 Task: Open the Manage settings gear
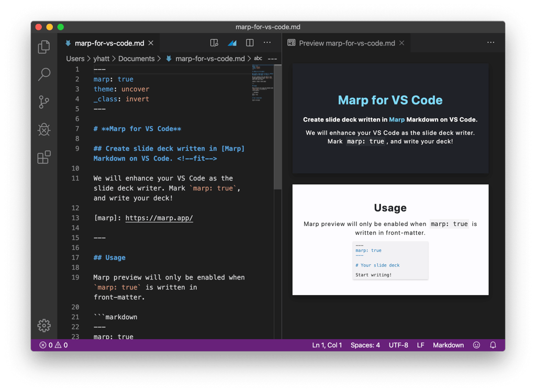pos(44,326)
